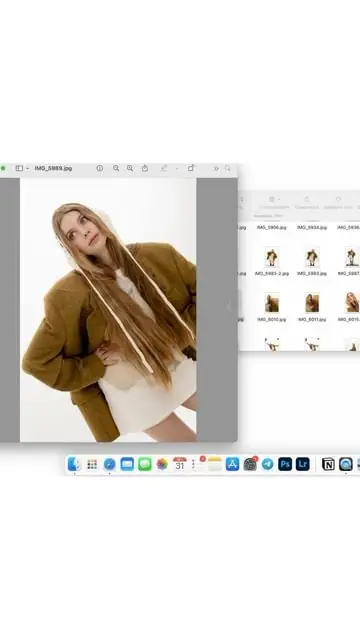Open Telegram from the Dock

click(267, 464)
